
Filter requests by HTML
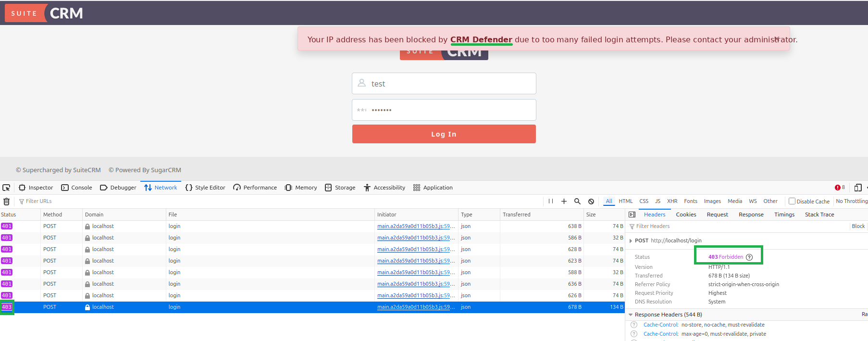(x=626, y=201)
